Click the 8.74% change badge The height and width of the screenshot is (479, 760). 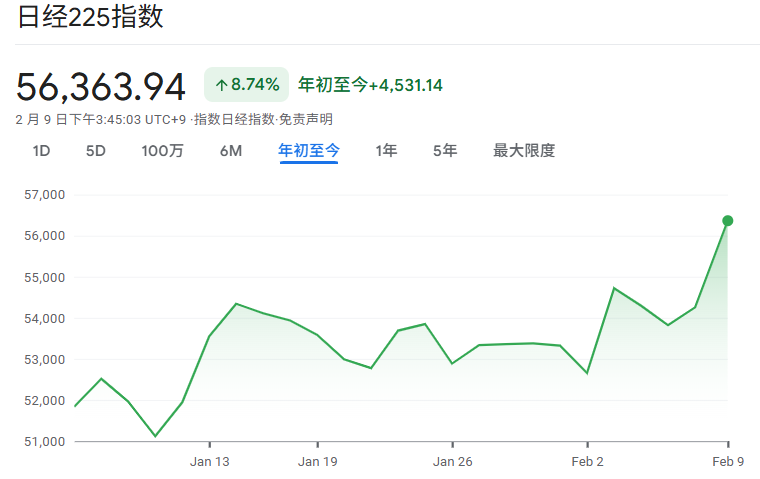pyautogui.click(x=247, y=85)
